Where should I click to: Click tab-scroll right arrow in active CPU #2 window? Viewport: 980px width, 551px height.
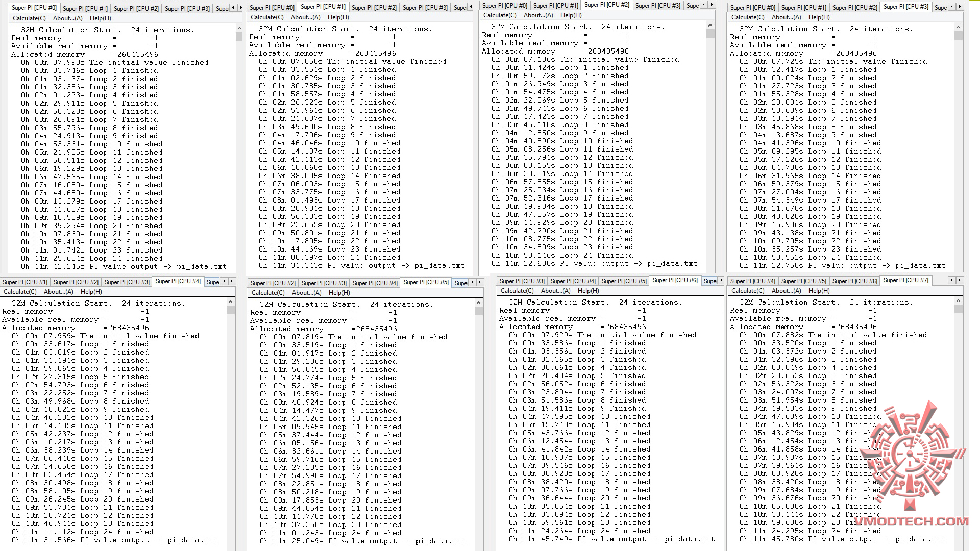pyautogui.click(x=713, y=5)
